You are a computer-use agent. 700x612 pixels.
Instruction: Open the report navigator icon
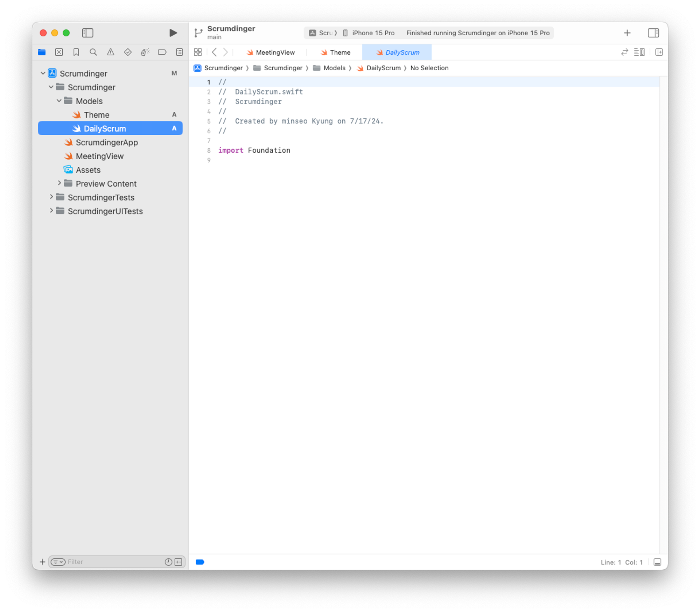(179, 52)
